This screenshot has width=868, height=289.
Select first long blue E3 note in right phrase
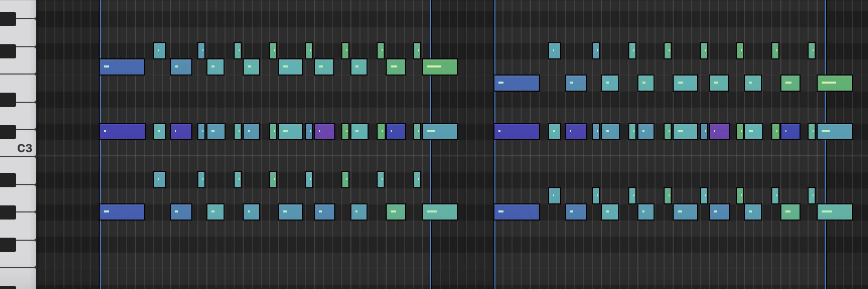coord(517,83)
